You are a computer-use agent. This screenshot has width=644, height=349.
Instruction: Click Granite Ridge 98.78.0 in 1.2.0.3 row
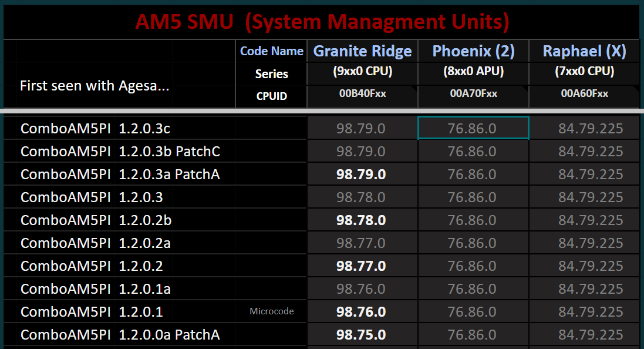[x=362, y=197]
